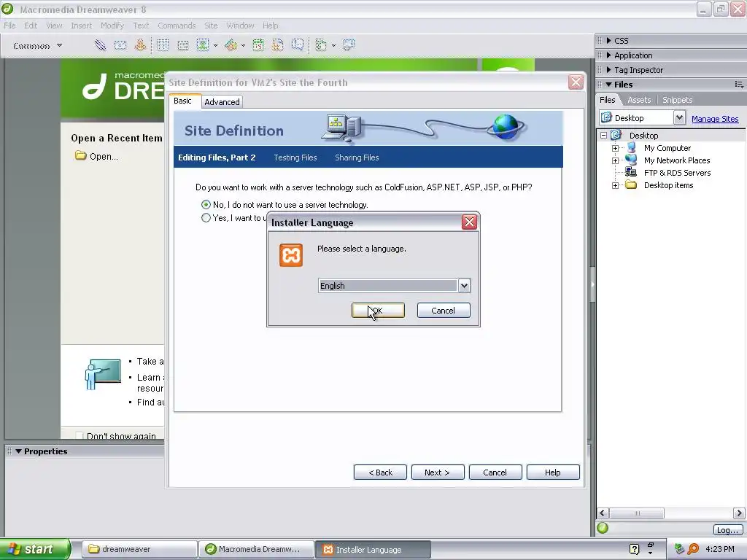Click the FTP & RDS Servers icon
747x560 pixels.
[x=631, y=172]
